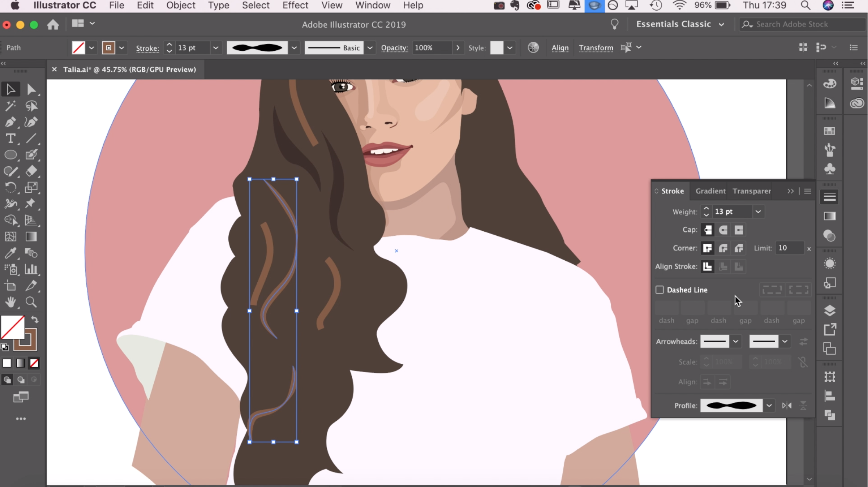
Task: Select the Selection tool arrow
Action: 11,89
